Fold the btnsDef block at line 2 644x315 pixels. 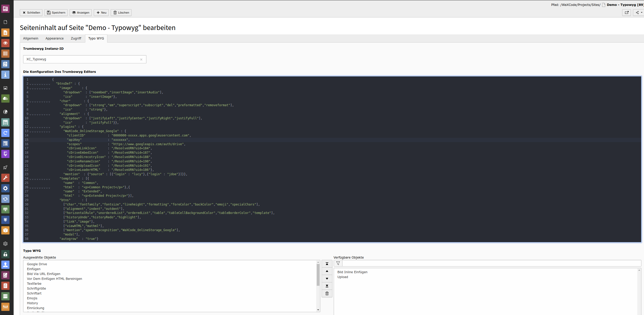click(40, 84)
